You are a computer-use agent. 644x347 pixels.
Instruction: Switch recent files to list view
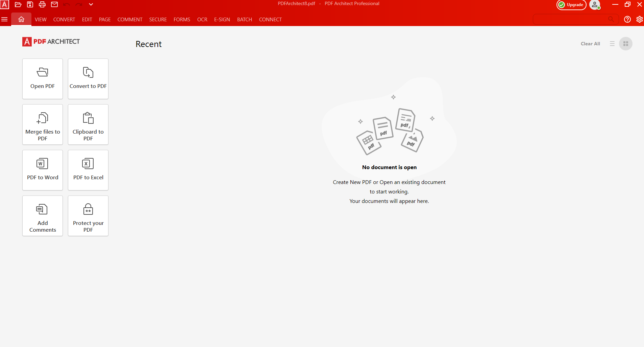(x=612, y=44)
